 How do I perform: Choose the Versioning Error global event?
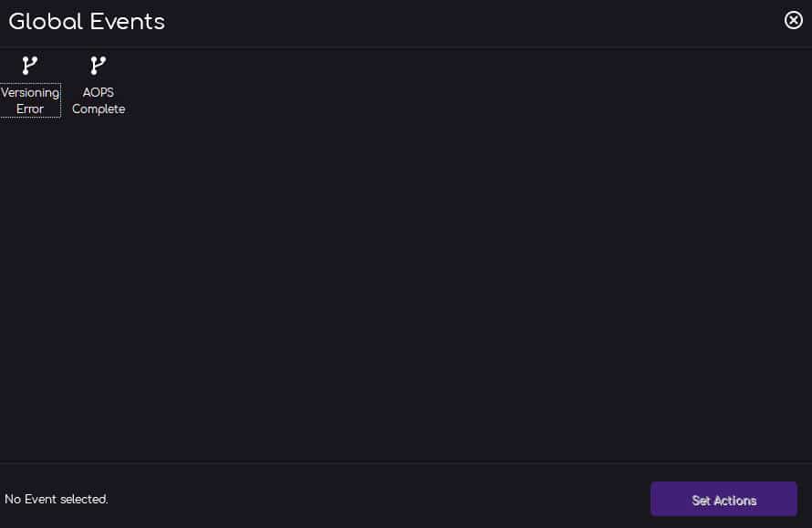(30, 86)
